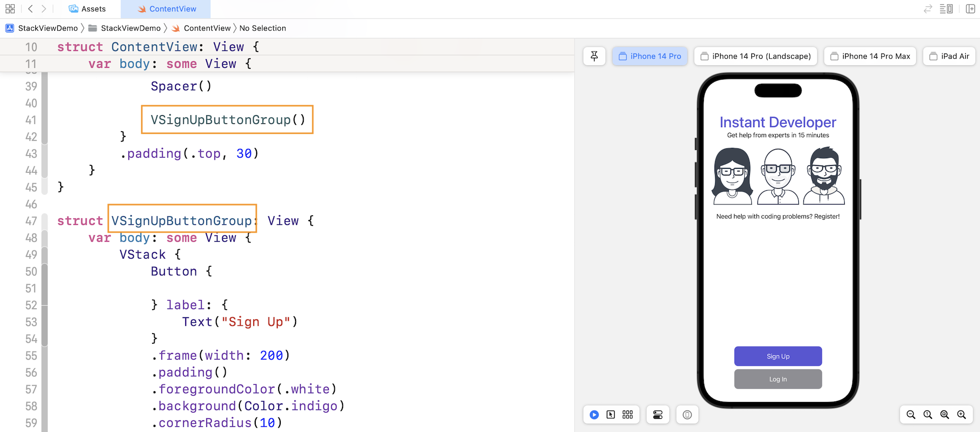Click the struct ContentView: View header line
Image resolution: width=980 pixels, height=432 pixels.
click(158, 47)
